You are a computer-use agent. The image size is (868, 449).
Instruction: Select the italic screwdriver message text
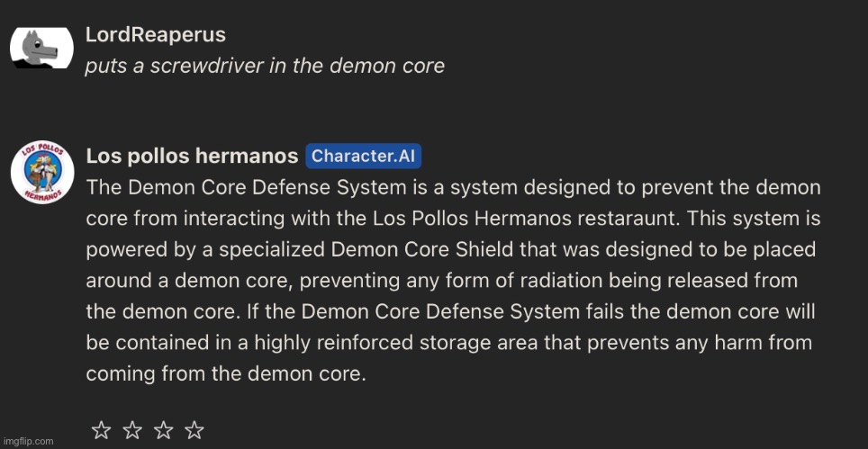(265, 67)
